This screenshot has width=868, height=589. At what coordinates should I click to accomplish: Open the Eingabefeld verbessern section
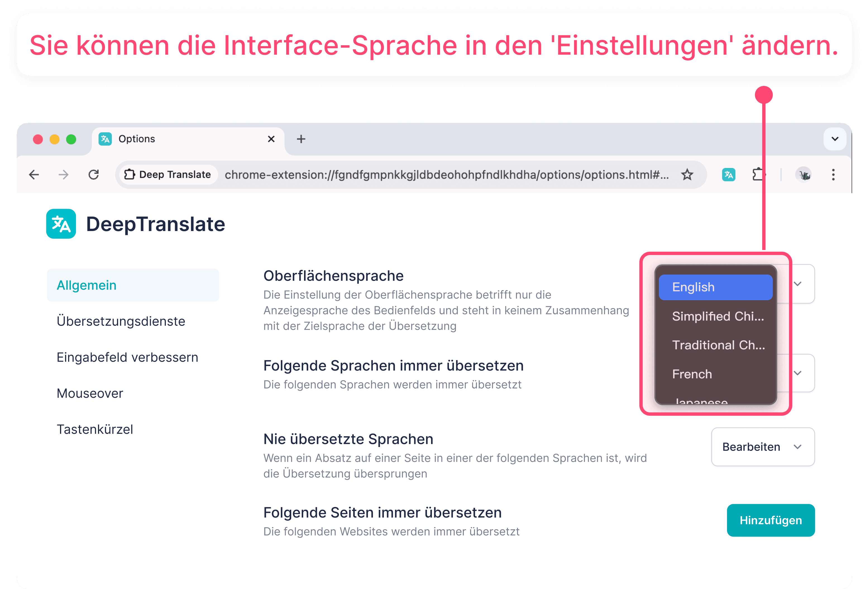tap(127, 358)
